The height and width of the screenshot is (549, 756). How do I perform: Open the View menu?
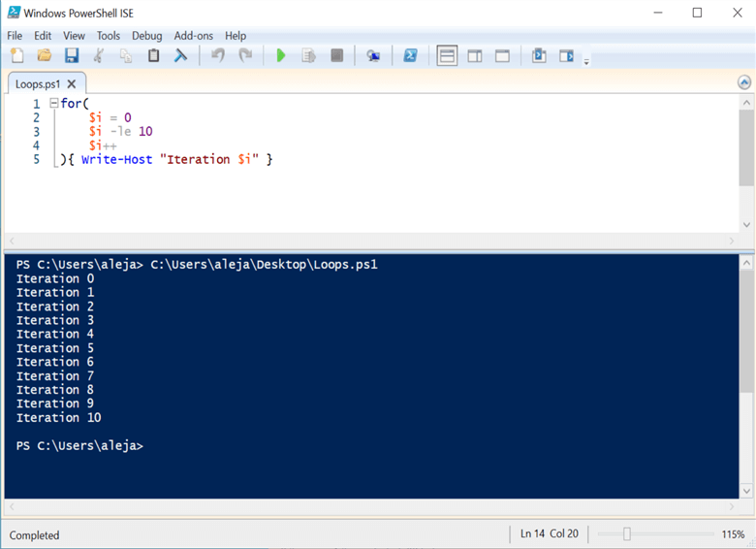click(x=74, y=36)
